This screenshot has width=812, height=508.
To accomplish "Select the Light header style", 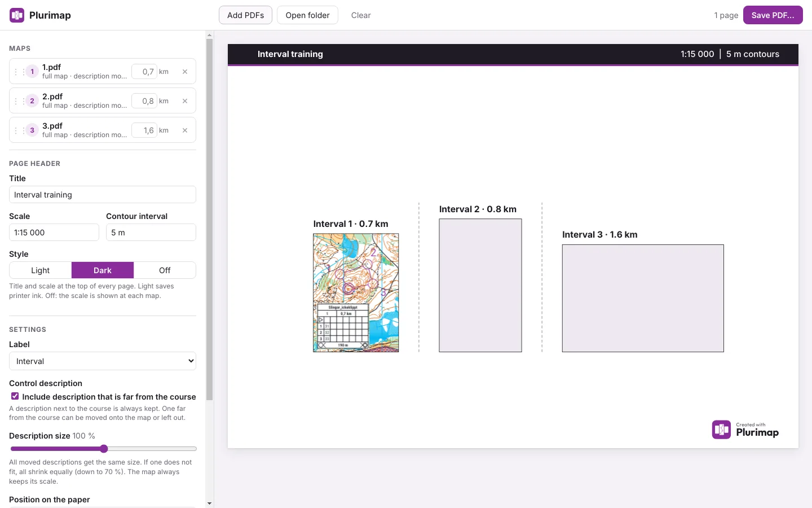I will coord(41,270).
